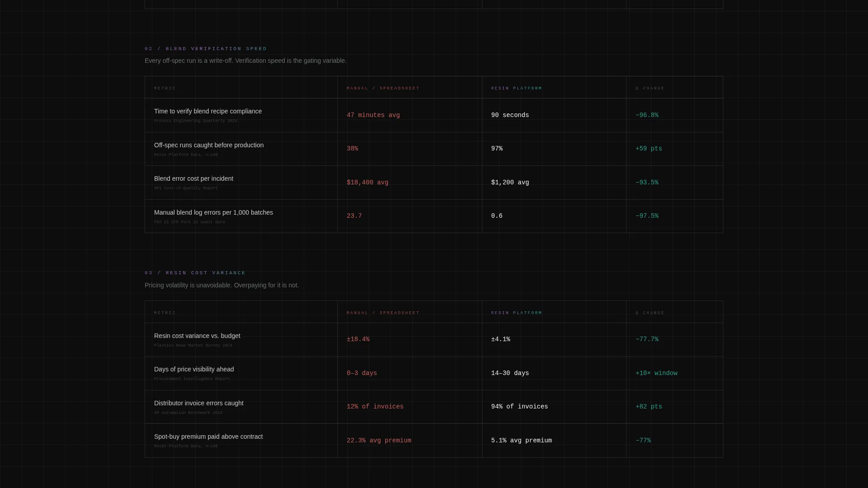This screenshot has height=488, width=868.
Task: Click the '47 minutes avg' value
Action: pyautogui.click(x=373, y=115)
